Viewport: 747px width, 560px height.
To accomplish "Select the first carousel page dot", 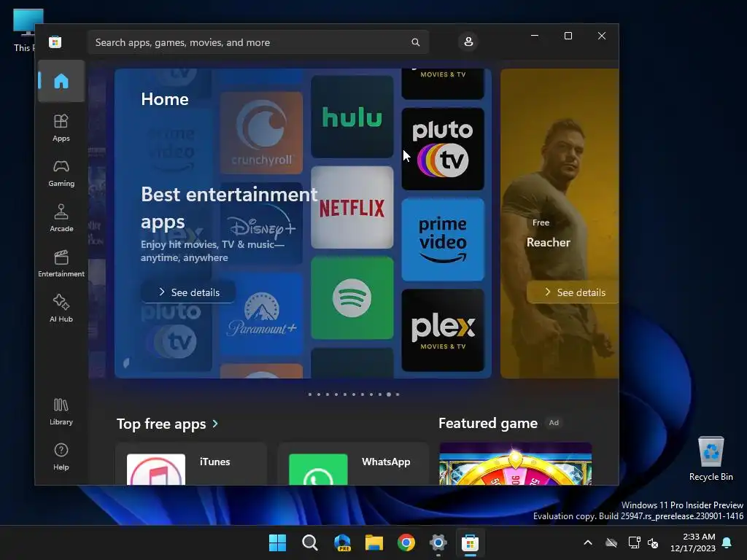I will [310, 394].
